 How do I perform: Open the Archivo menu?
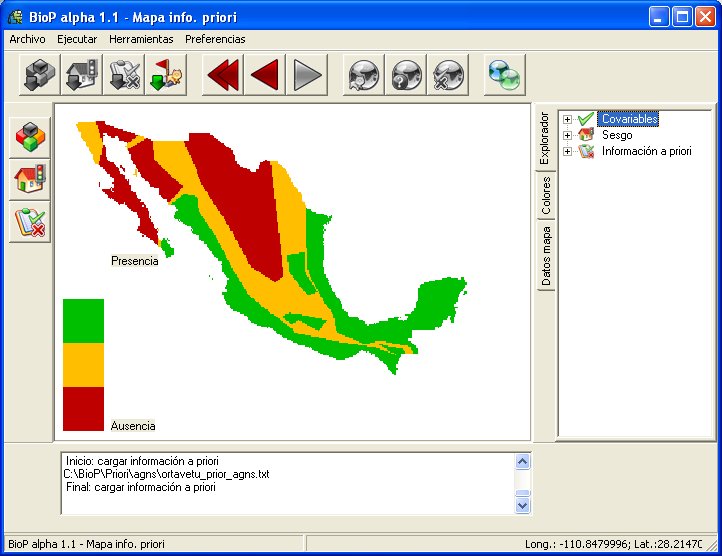point(28,39)
